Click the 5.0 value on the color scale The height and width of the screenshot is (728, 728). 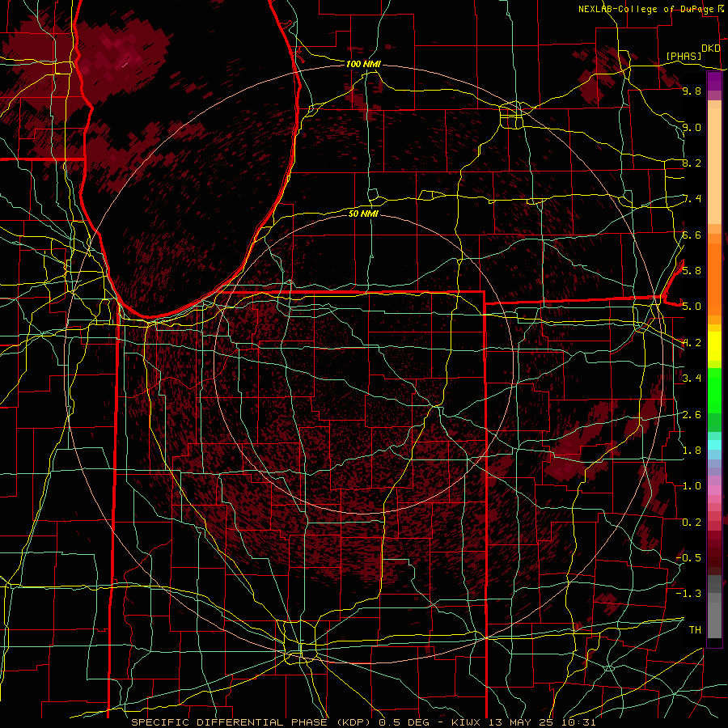tap(692, 307)
